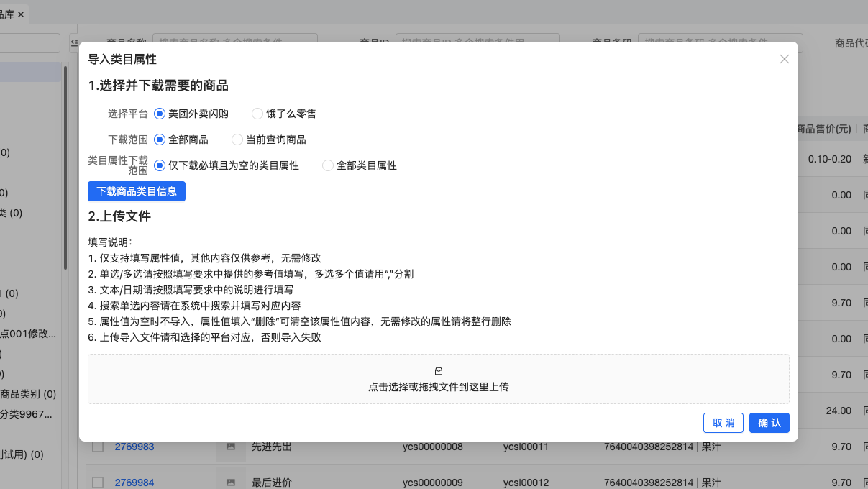The height and width of the screenshot is (489, 868).
Task: Select 分类9967 category tree item
Action: coord(27,414)
